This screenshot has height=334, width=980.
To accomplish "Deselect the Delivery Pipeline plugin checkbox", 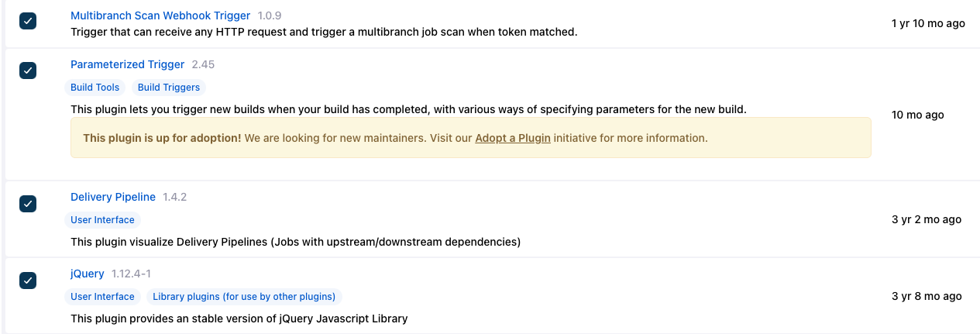I will tap(28, 203).
